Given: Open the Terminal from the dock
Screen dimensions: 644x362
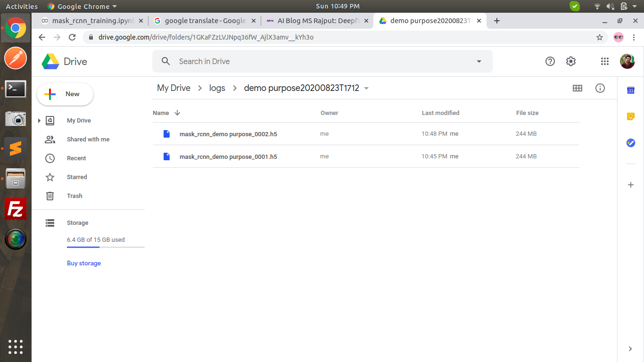Looking at the screenshot, I should pyautogui.click(x=16, y=89).
